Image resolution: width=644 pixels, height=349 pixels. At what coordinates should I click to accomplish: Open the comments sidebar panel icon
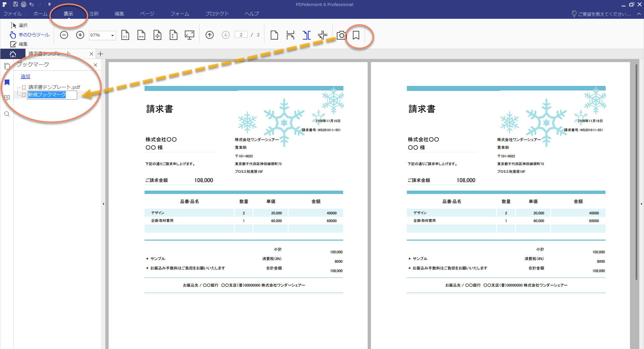[7, 98]
